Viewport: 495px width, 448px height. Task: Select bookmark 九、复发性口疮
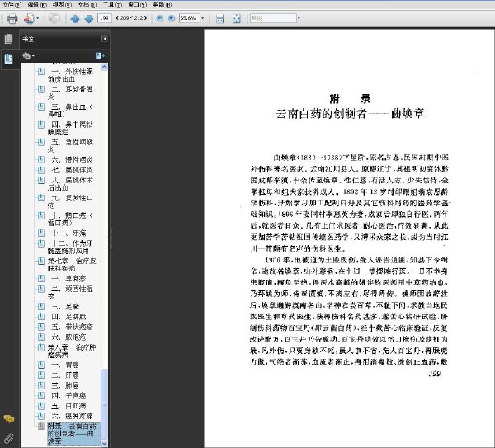pos(70,202)
